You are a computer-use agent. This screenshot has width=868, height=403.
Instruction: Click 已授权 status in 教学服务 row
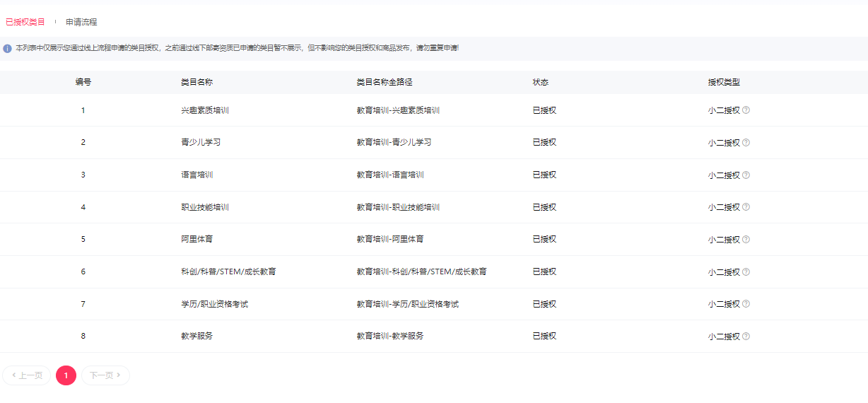(x=544, y=337)
